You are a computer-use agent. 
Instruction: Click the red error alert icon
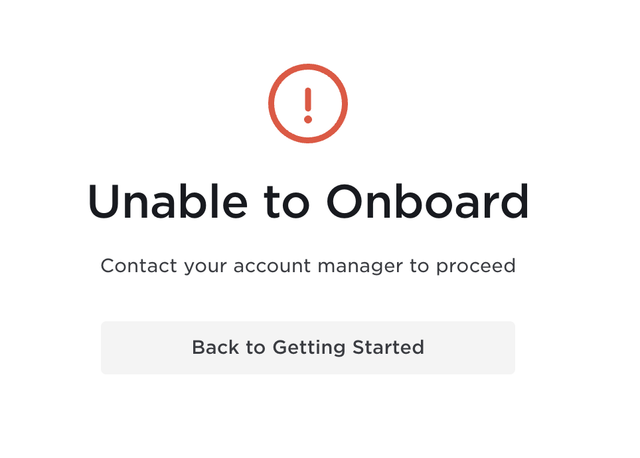pos(308,103)
